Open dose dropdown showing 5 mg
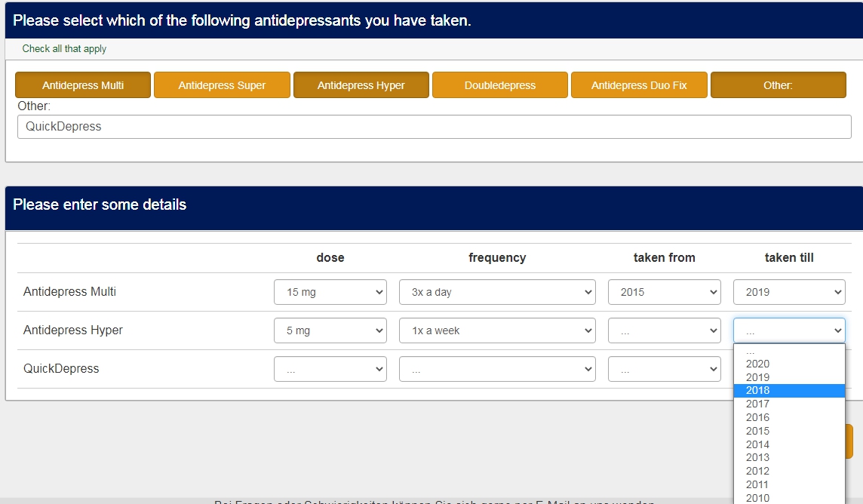863x504 pixels. pyautogui.click(x=330, y=330)
